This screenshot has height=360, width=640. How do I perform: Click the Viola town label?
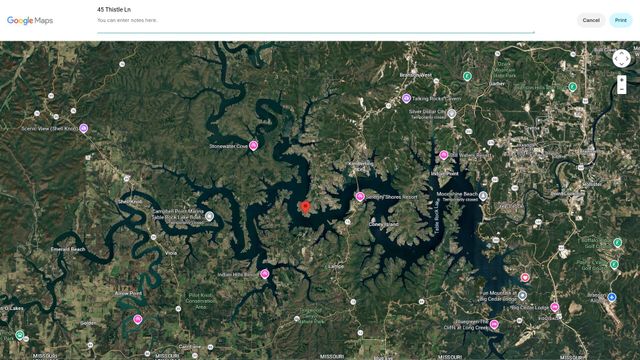[171, 253]
